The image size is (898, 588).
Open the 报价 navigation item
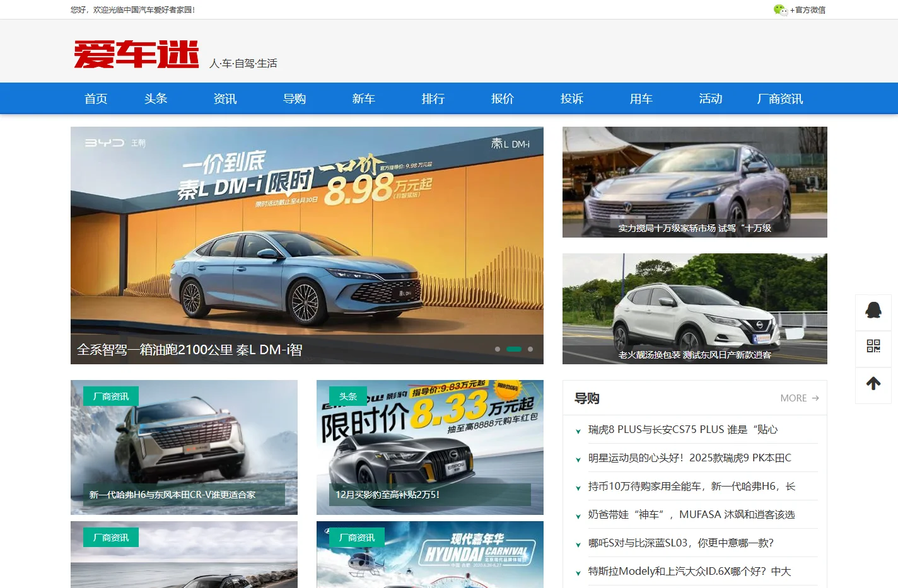[503, 98]
